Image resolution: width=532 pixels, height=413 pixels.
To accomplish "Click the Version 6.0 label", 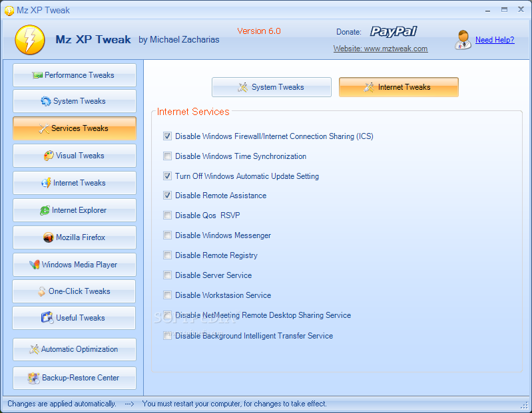I will (x=259, y=31).
